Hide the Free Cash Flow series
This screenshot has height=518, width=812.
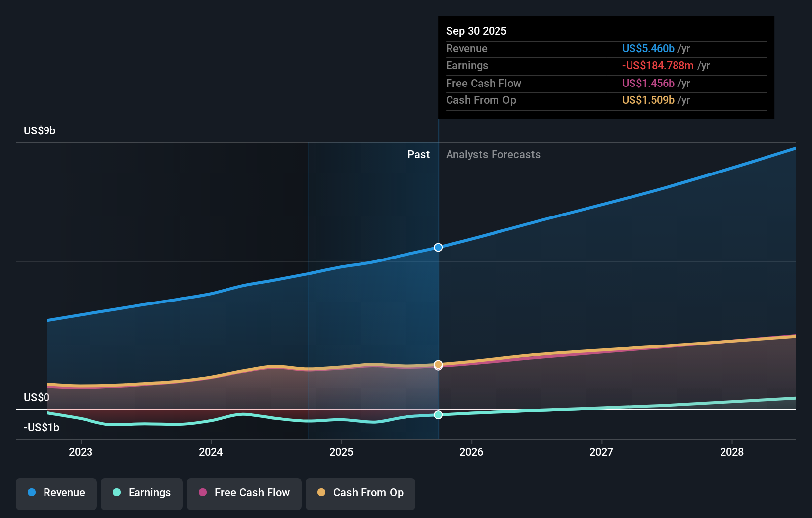coord(244,493)
